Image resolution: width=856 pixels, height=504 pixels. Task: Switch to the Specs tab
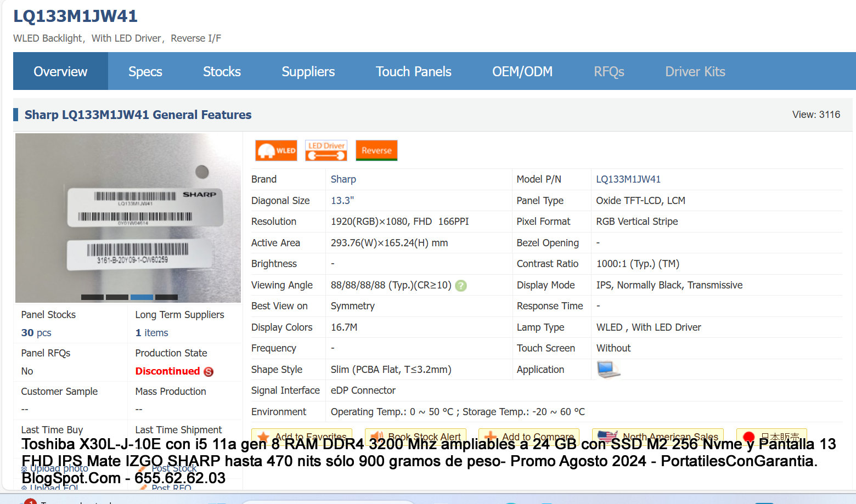pos(145,71)
